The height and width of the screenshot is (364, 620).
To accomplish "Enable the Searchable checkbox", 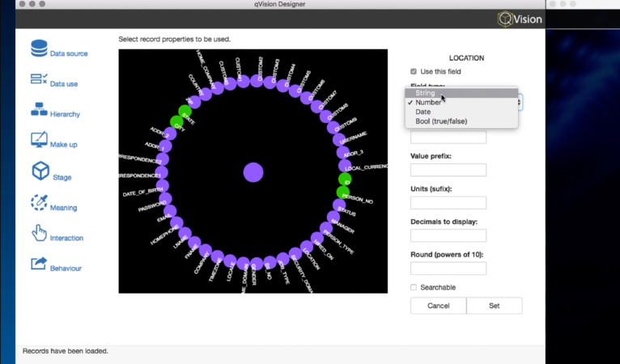I will click(x=414, y=287).
